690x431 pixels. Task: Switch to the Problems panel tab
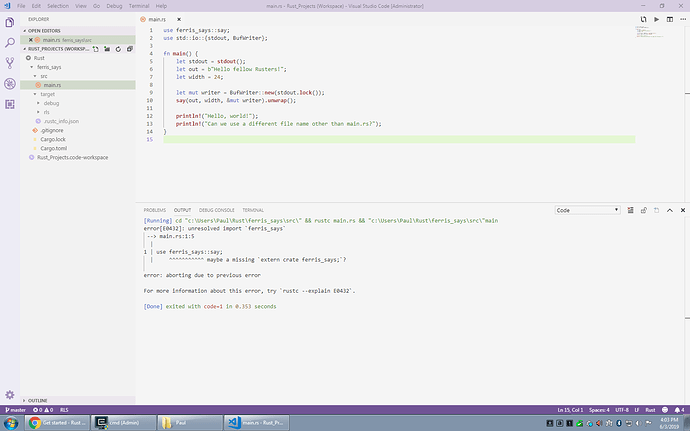coord(155,210)
